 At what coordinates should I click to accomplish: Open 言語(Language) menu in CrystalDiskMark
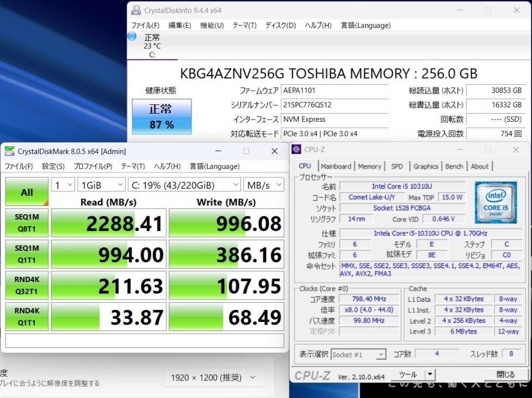tap(215, 166)
